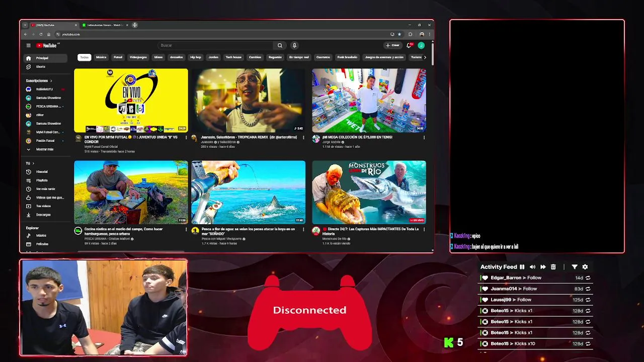Select the Futsal filter chip

(118, 57)
